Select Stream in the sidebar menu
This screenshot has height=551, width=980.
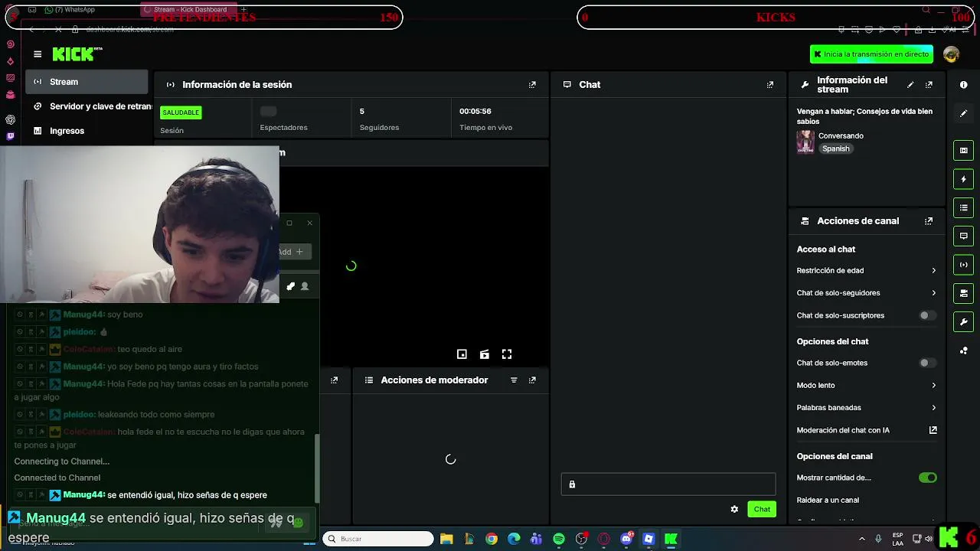pos(87,82)
